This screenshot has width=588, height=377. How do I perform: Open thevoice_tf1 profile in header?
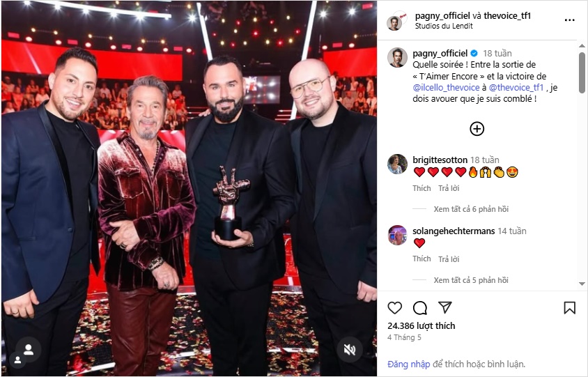pos(507,16)
